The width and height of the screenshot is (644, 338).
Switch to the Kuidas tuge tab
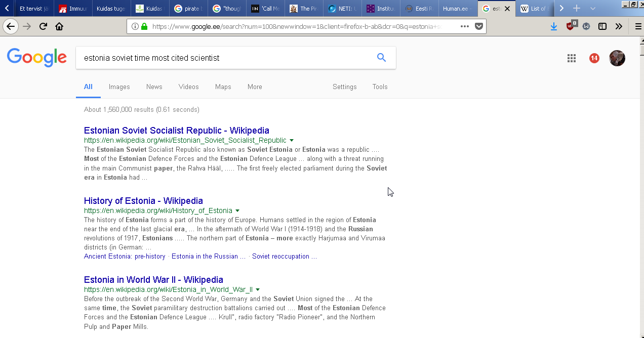click(111, 9)
